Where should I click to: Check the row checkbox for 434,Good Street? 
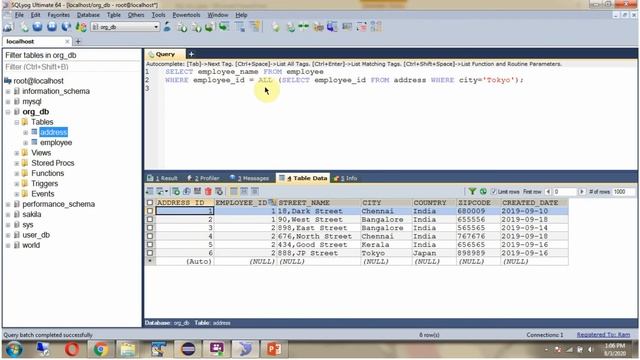[x=150, y=244]
